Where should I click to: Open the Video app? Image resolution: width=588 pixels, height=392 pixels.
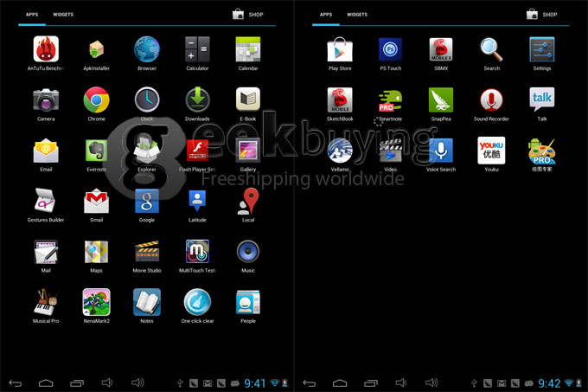390,151
